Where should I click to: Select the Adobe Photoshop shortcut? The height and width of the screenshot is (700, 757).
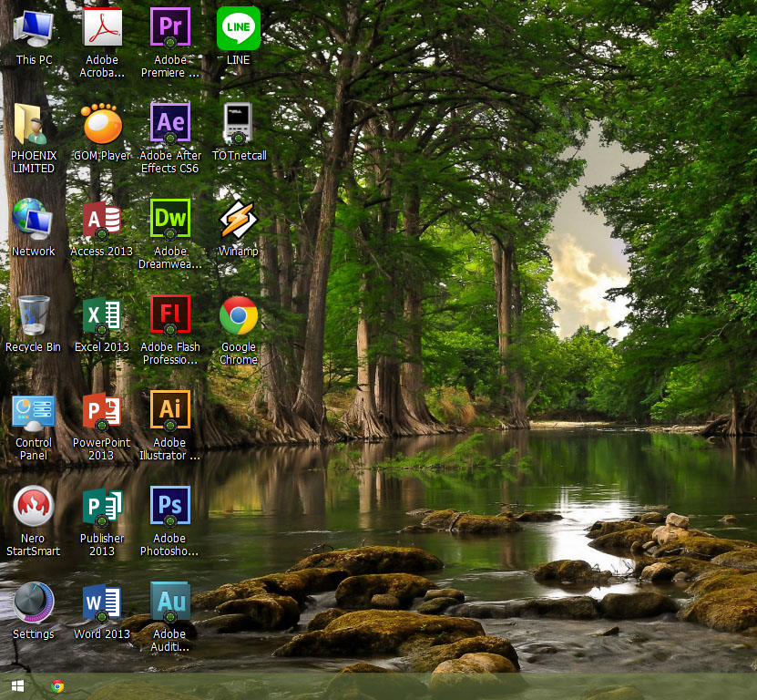point(170,506)
